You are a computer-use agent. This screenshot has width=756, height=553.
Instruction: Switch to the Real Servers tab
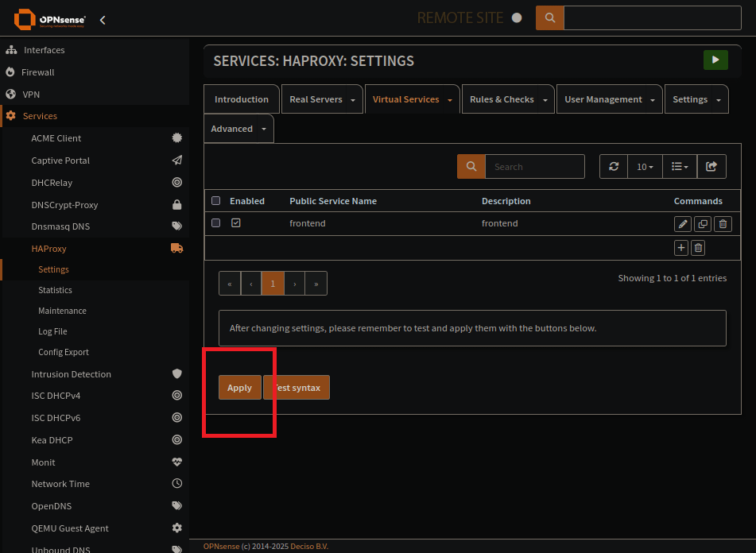point(316,99)
